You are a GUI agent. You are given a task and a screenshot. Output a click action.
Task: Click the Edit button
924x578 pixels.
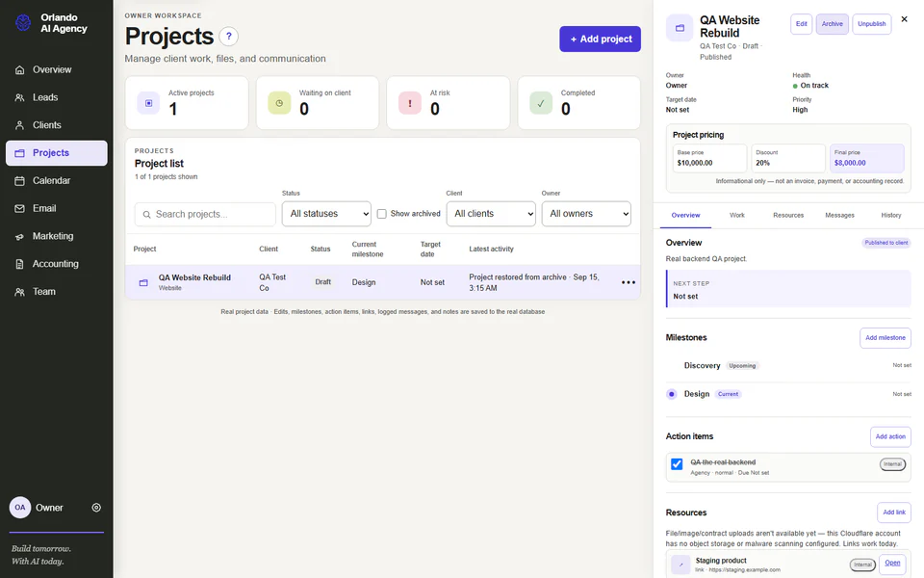(x=801, y=24)
